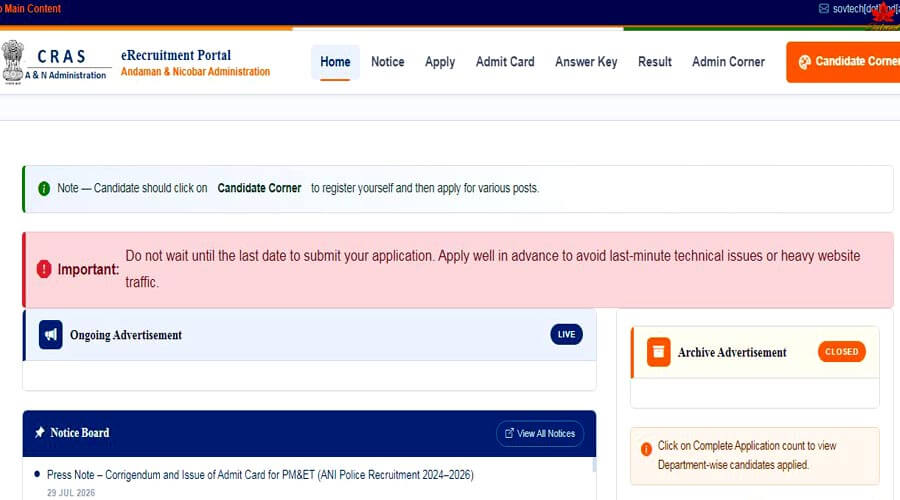Image resolution: width=900 pixels, height=500 pixels.
Task: Click the Skip to Main Content link
Action: 30,9
